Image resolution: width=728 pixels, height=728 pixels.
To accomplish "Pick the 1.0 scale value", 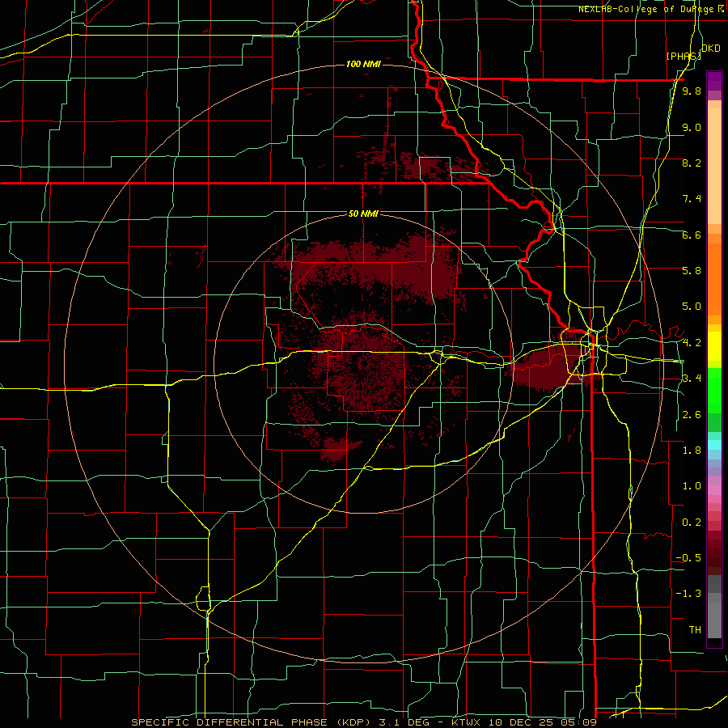I will (x=692, y=487).
